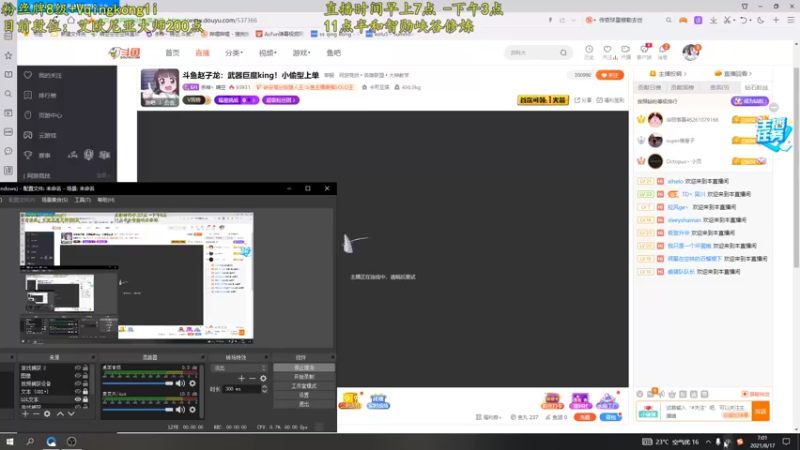Click the Douyu logo in the header
Viewport: 800px width, 450px height.
coord(124,53)
